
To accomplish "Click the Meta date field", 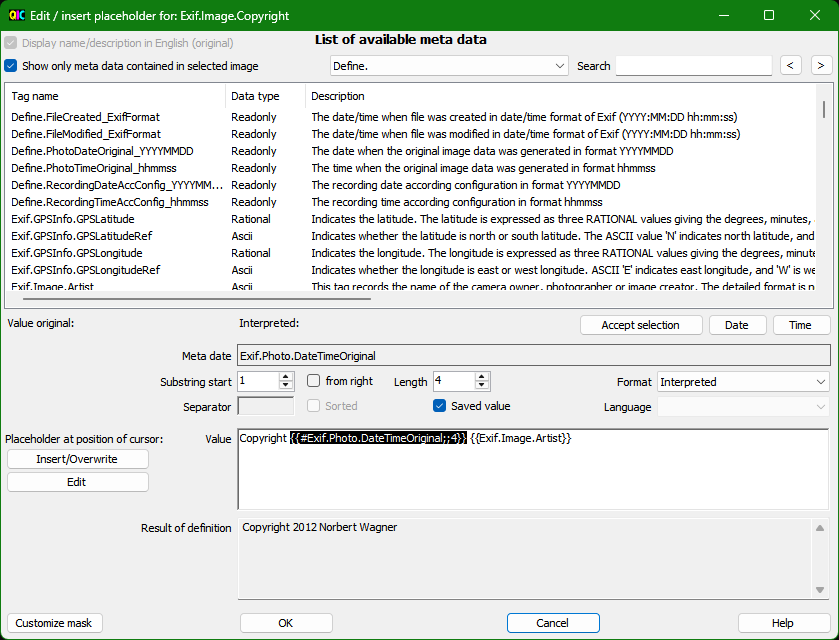I will point(533,356).
